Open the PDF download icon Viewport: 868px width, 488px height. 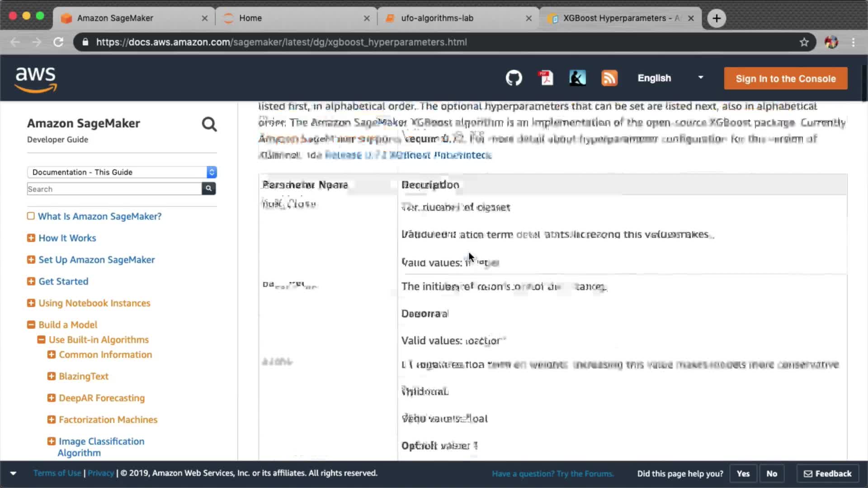point(546,78)
